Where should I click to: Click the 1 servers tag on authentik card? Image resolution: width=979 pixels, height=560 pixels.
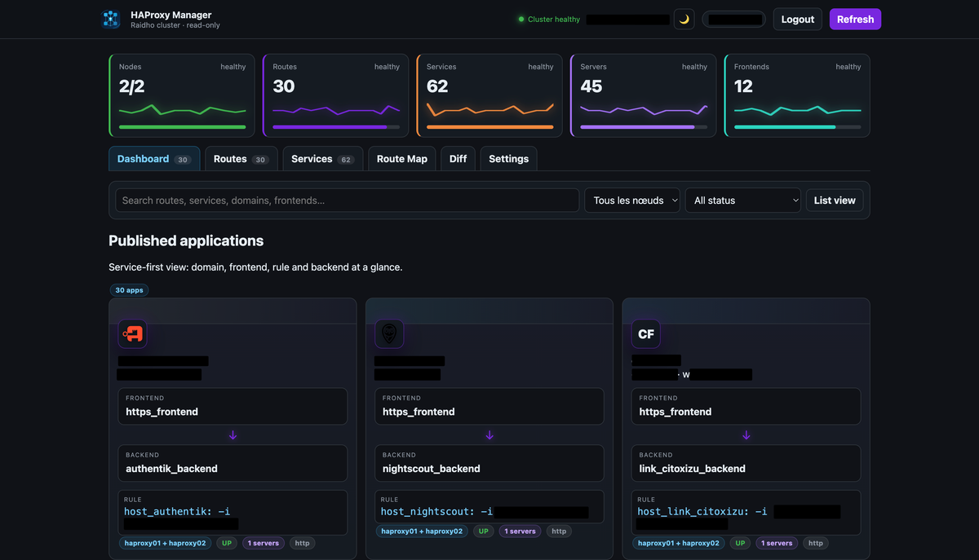(264, 543)
